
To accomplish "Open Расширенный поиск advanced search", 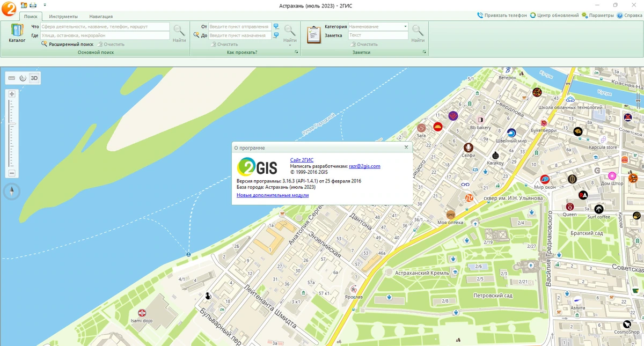I will tap(68, 44).
